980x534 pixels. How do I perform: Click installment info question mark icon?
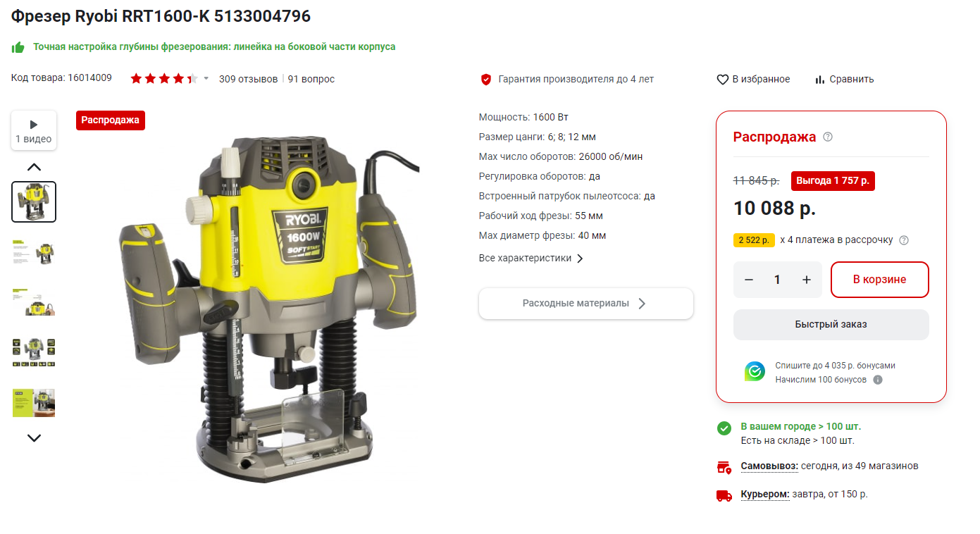(x=904, y=240)
